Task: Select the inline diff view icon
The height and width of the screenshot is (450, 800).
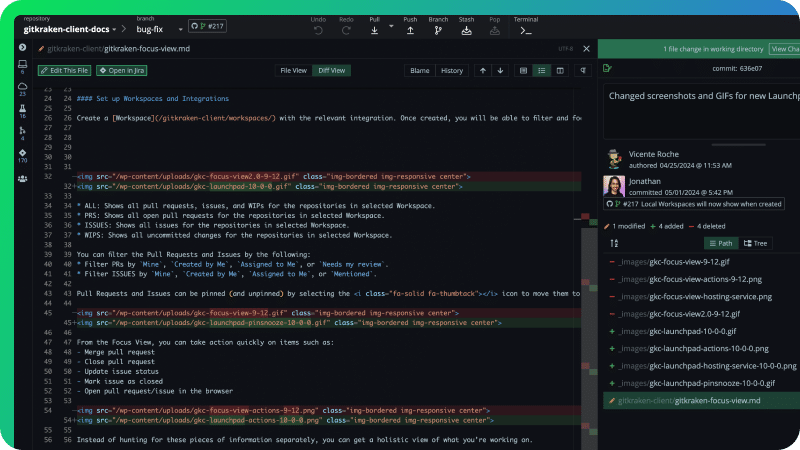Action: (x=541, y=70)
